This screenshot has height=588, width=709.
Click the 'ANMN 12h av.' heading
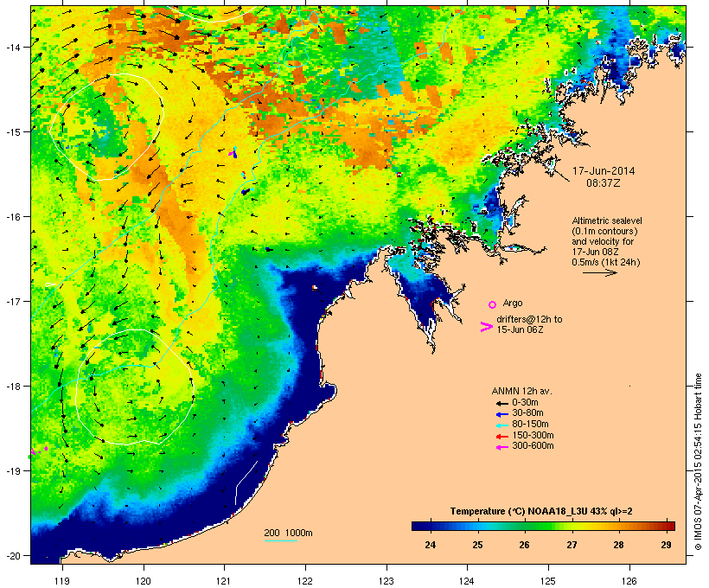521,391
